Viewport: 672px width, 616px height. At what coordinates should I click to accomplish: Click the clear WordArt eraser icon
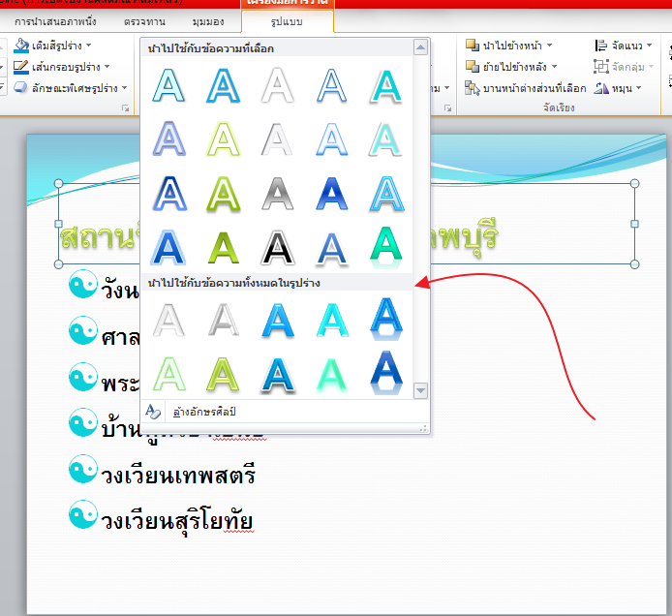tap(153, 412)
